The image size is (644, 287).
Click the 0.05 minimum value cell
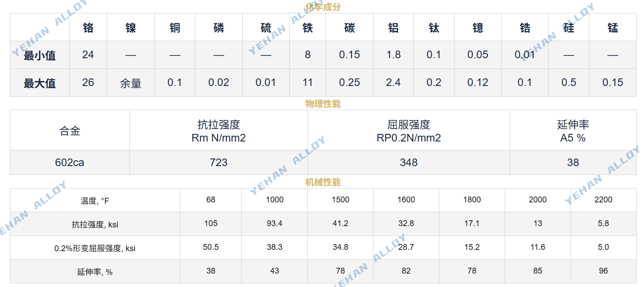pyautogui.click(x=478, y=55)
